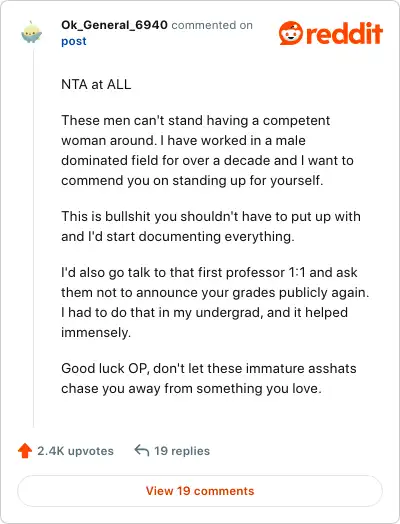Click the reddit wordmark text
Screen dimensions: 400x524
tap(344, 33)
